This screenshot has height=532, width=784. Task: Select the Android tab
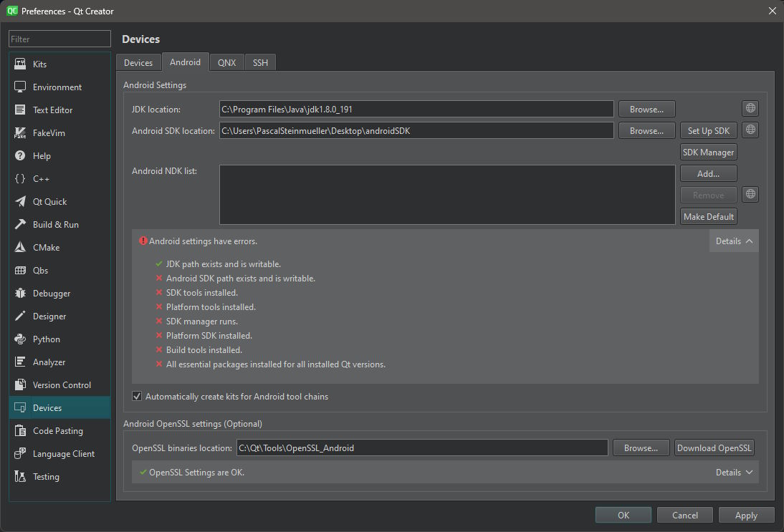[185, 62]
